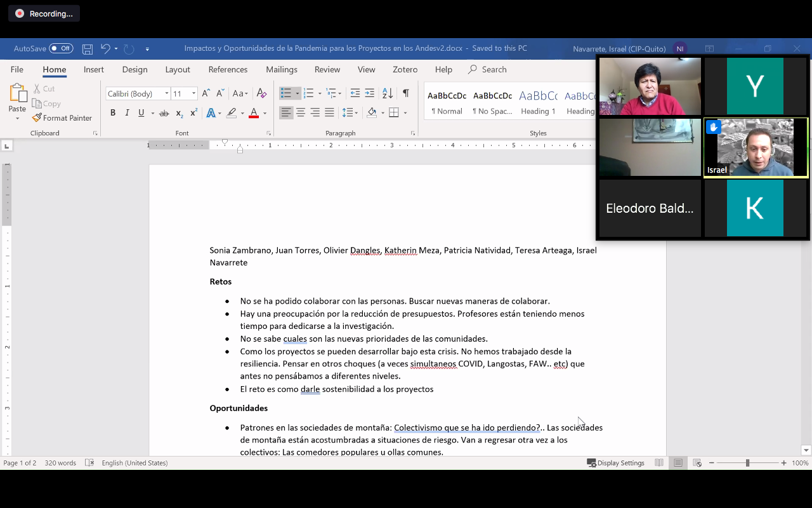Switch to the Zotero tab
The width and height of the screenshot is (812, 508).
405,70
